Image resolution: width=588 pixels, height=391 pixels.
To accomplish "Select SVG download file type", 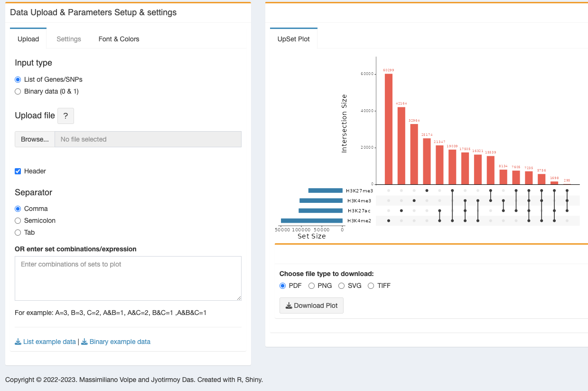I will tap(342, 286).
